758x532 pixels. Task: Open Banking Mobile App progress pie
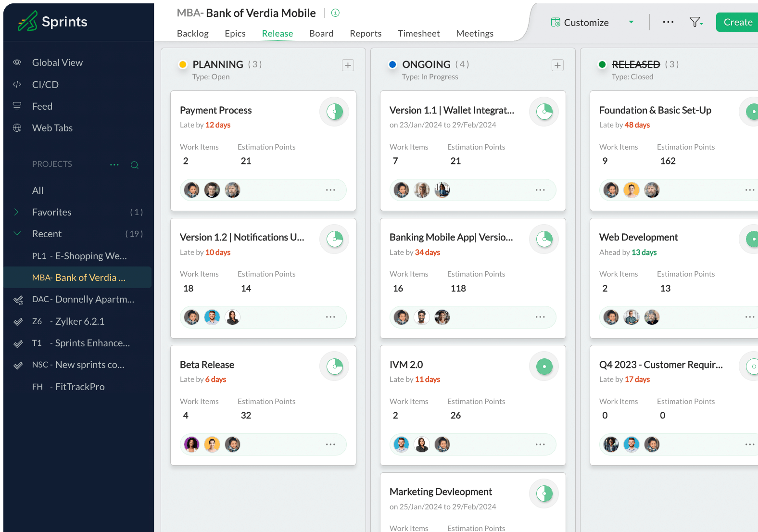[x=544, y=239]
